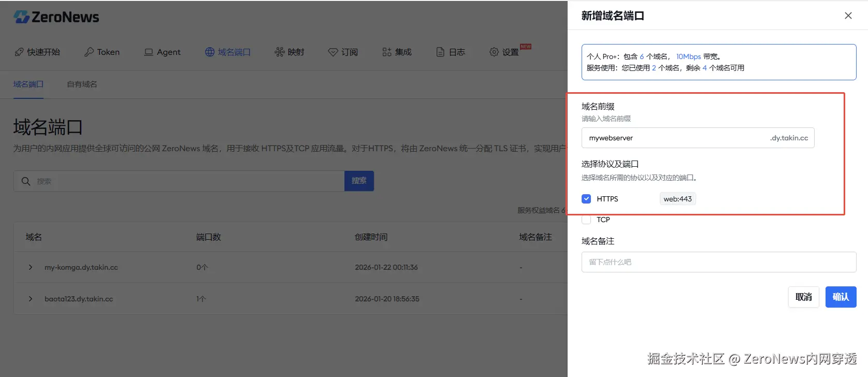Viewport: 868px width, 377px height.
Task: Click the 2026-01-22 00:11:36 timestamp
Action: [x=386, y=267]
